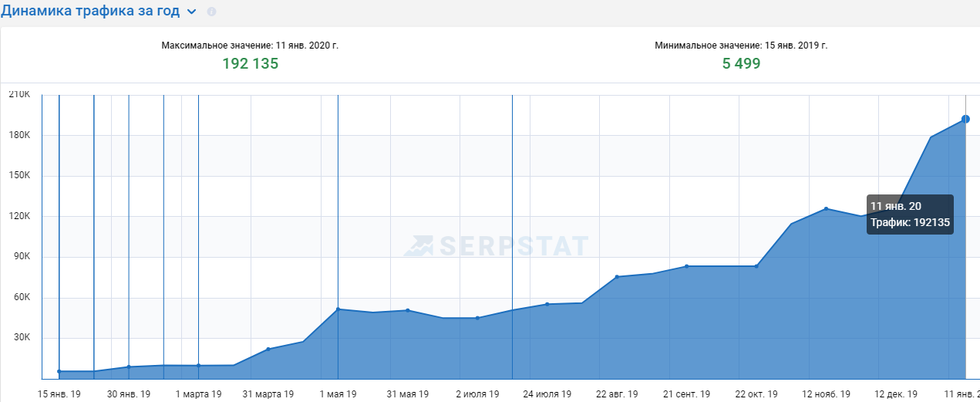The image size is (980, 402).
Task: Select the maximum value 192 135
Action: point(251,64)
